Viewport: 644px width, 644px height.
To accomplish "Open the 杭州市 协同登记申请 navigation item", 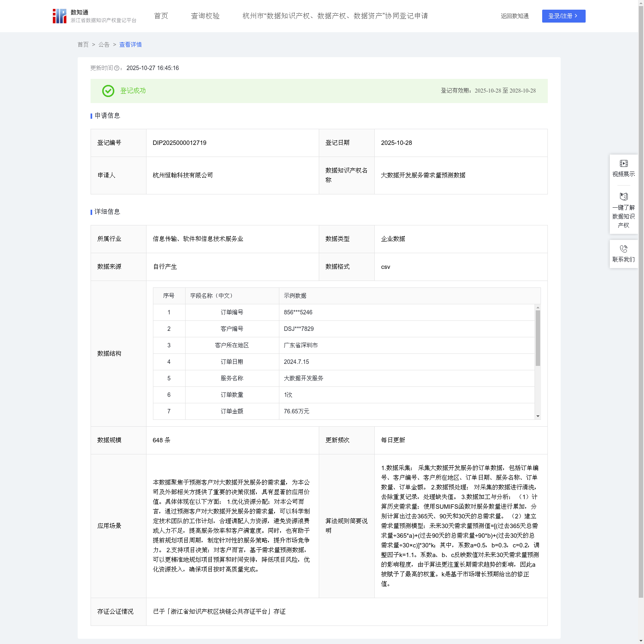I will tap(335, 16).
